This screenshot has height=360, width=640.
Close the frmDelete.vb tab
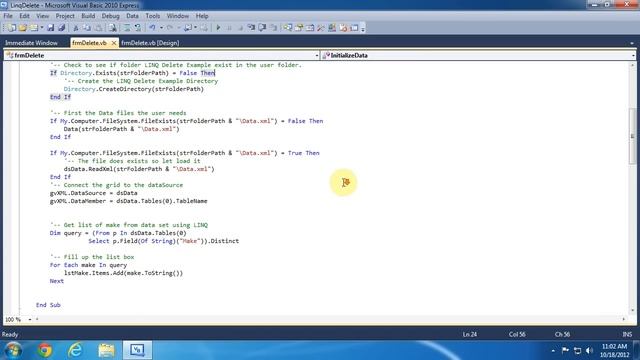click(x=114, y=43)
